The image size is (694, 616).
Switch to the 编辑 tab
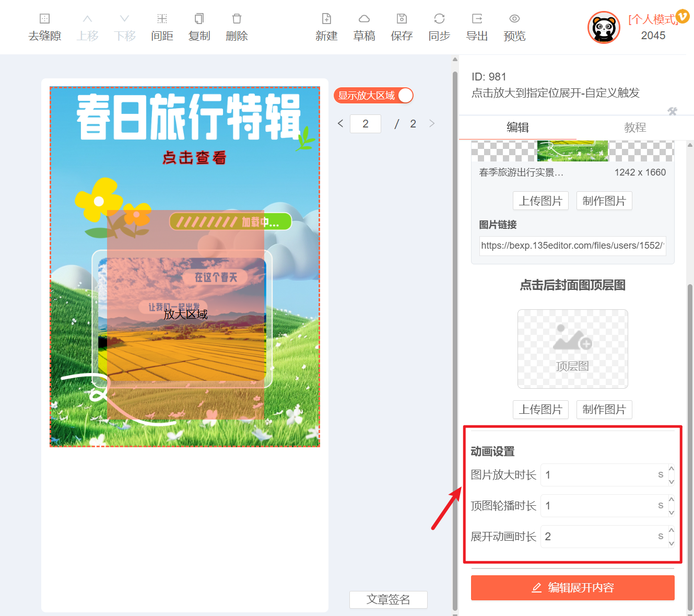point(517,127)
